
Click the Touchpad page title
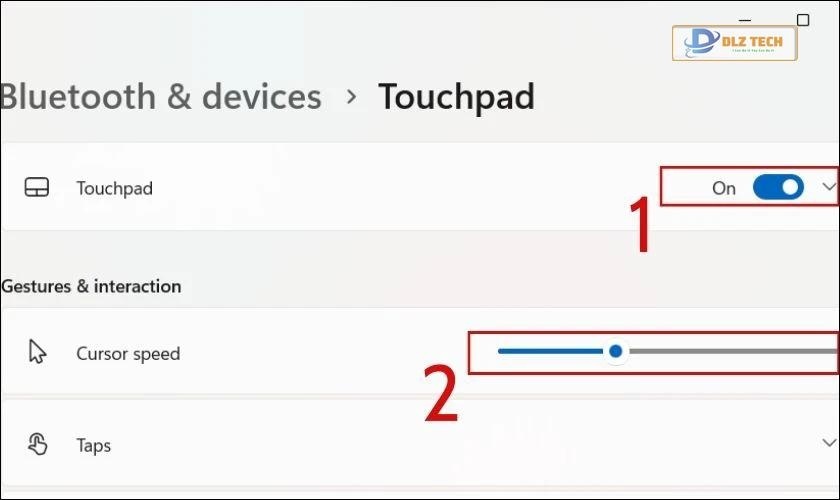pos(456,97)
